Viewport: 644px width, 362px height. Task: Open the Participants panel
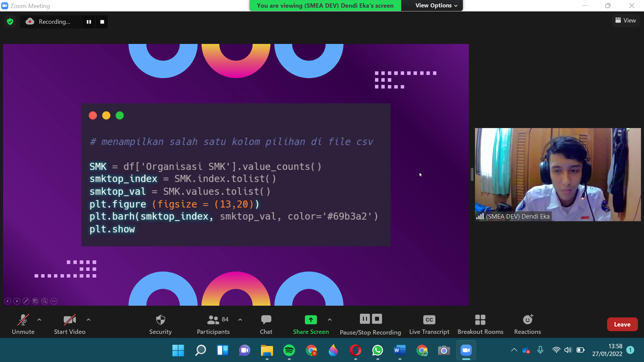pyautogui.click(x=213, y=324)
